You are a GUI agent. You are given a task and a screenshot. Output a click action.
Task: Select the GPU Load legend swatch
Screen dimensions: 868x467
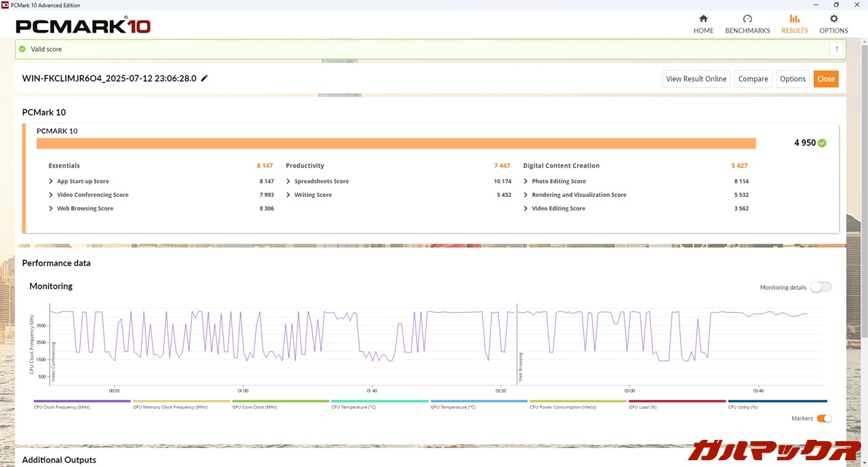(x=677, y=401)
